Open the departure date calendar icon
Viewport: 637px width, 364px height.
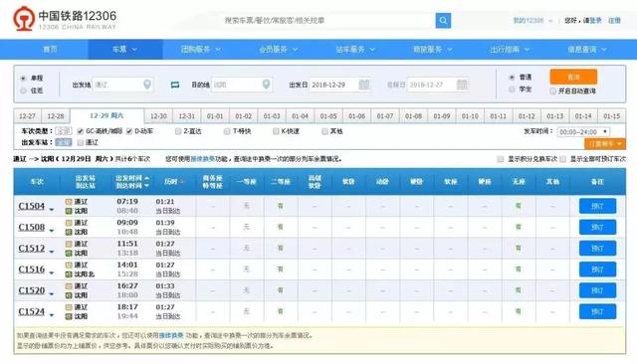pos(364,85)
